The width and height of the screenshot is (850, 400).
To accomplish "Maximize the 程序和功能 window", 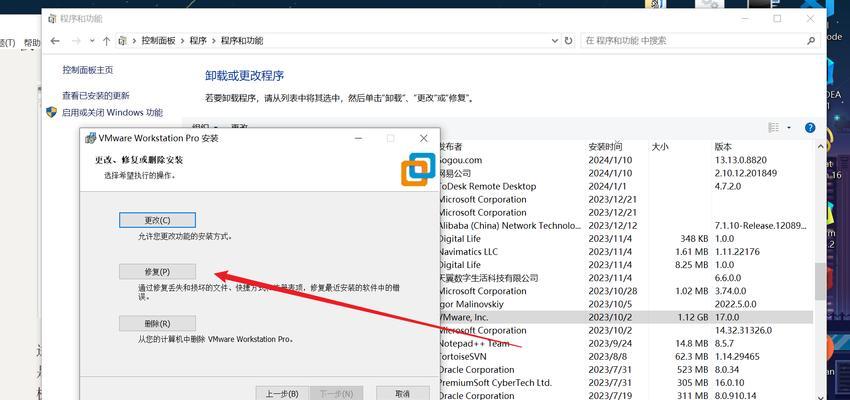I will (777, 18).
